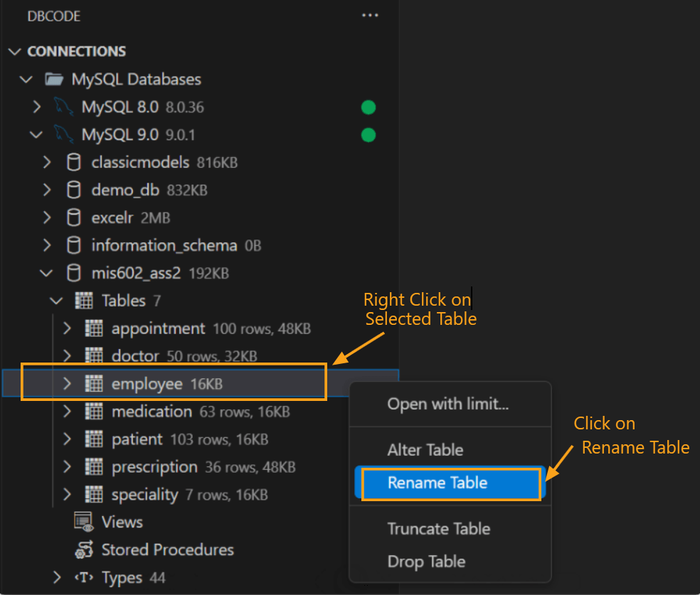This screenshot has width=700, height=595.
Task: Collapse the CONNECTIONS section
Action: (x=15, y=50)
